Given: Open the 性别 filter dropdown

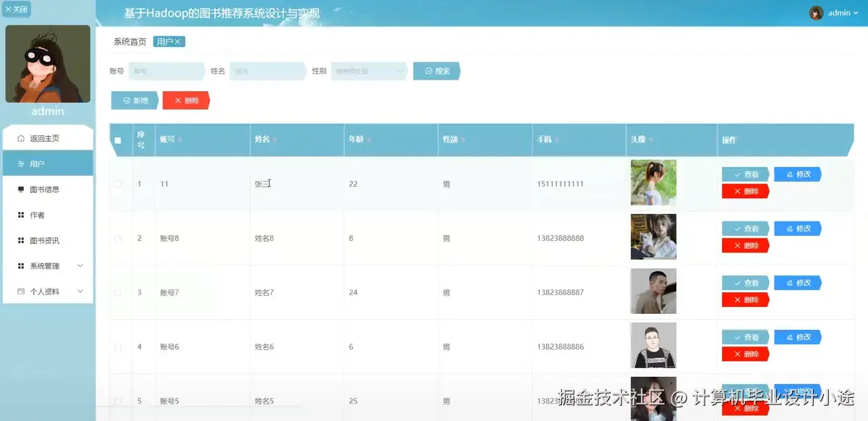Looking at the screenshot, I should (x=369, y=71).
